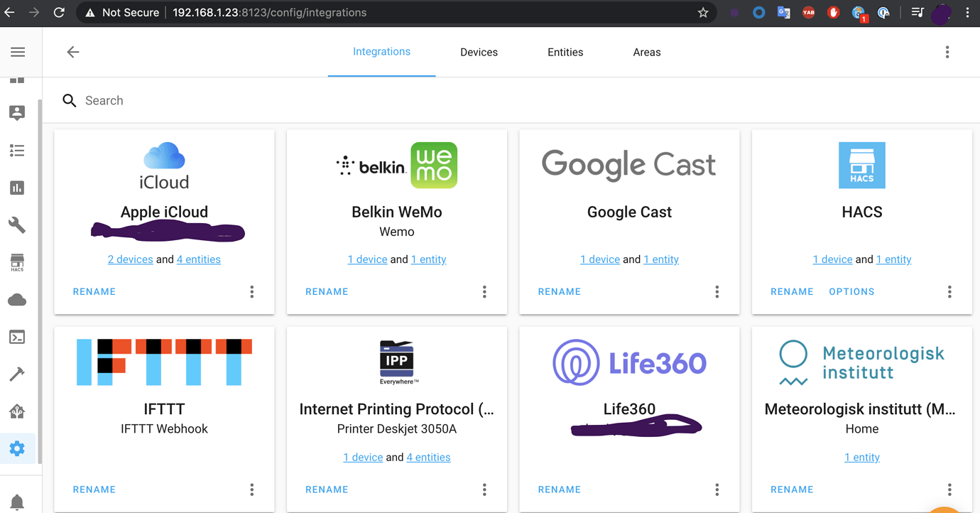Open IFTTT card options menu
This screenshot has height=513, width=980.
coord(252,490)
